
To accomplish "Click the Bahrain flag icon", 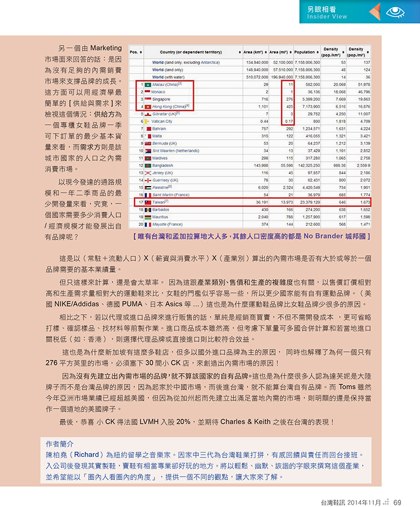I will point(149,129).
